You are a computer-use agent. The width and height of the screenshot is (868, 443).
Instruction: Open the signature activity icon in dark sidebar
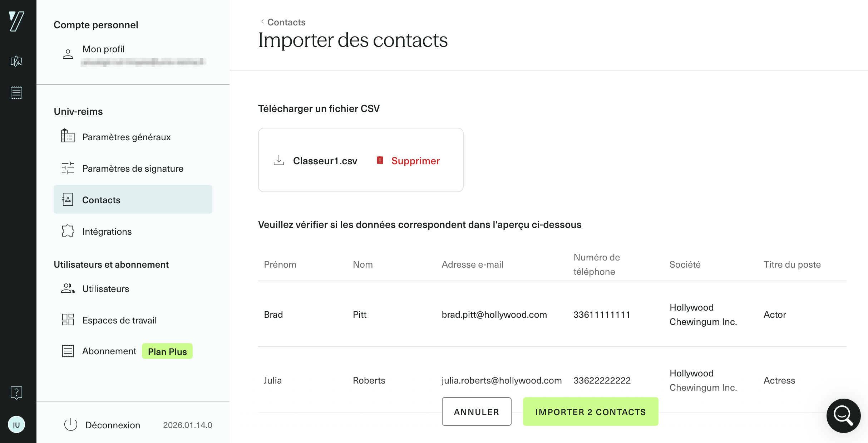pos(16,62)
